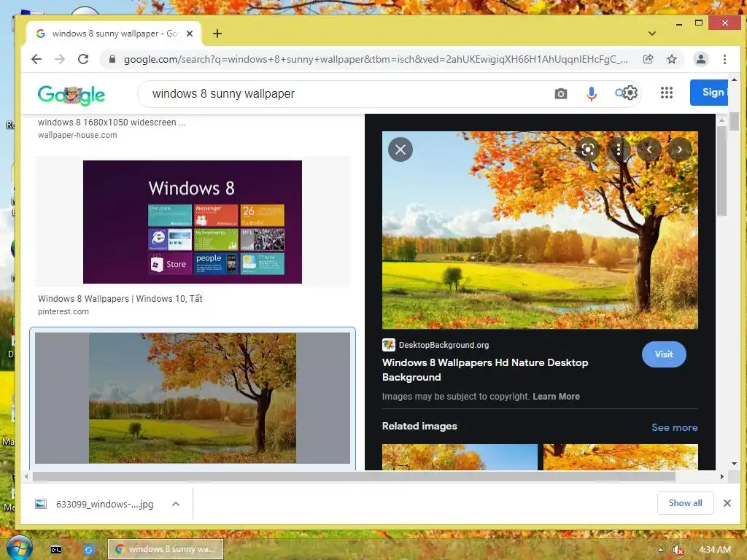747x560 pixels.
Task: Click the page scroll-down arrow
Action: click(x=734, y=464)
